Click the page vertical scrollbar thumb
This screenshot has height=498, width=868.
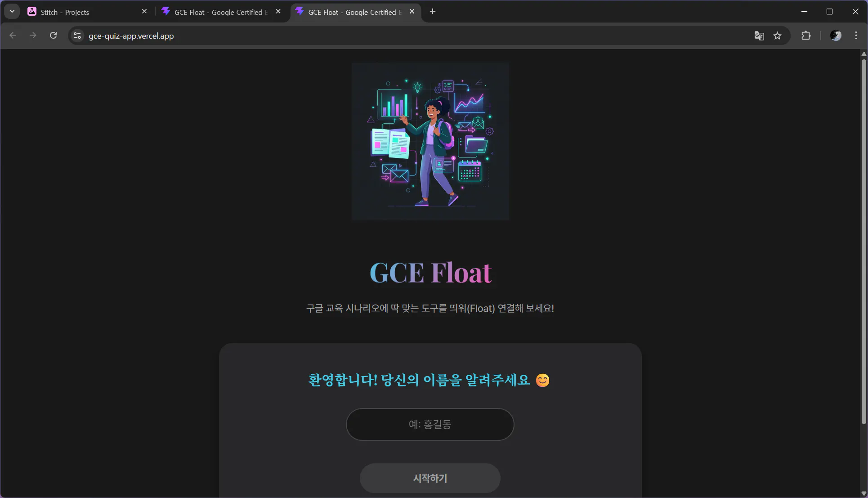[864, 241]
